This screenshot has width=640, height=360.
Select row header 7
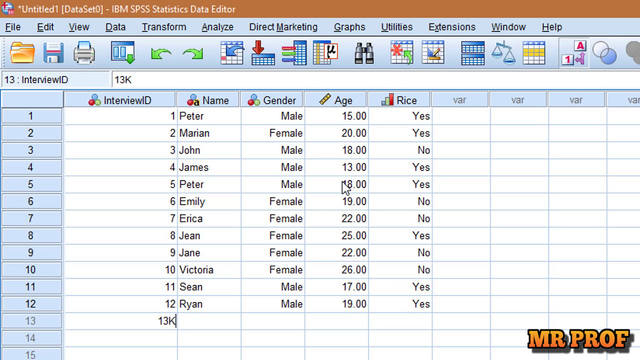coord(32,219)
